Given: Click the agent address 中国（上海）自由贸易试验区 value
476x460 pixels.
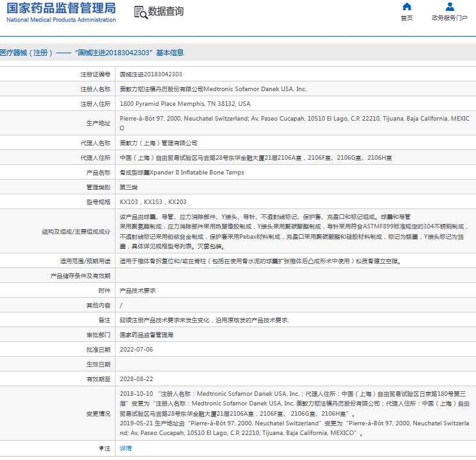Looking at the screenshot, I should pyautogui.click(x=255, y=158).
